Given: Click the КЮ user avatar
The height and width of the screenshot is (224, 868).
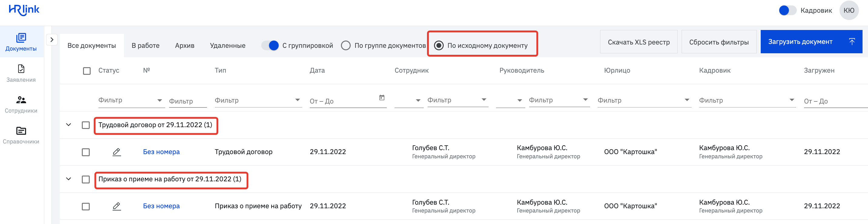Looking at the screenshot, I should 849,10.
